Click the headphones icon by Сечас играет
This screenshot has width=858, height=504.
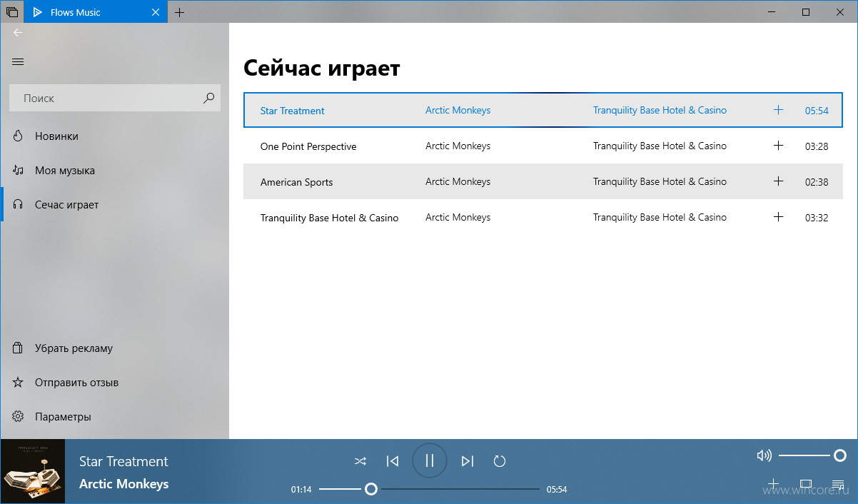click(19, 204)
